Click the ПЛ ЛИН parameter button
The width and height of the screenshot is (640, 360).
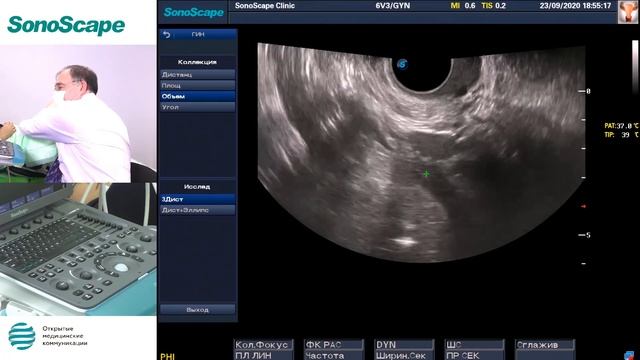click(x=263, y=356)
